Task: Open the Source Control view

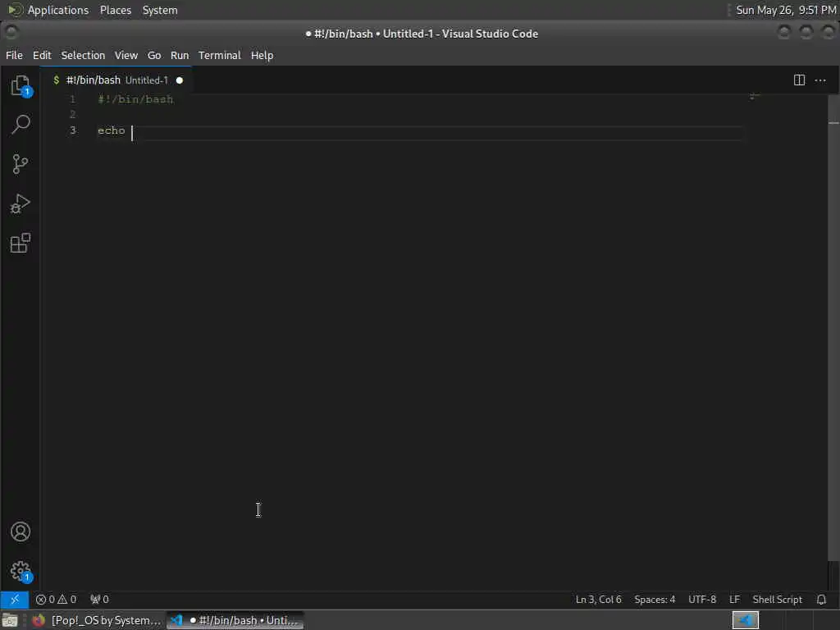Action: (x=21, y=164)
